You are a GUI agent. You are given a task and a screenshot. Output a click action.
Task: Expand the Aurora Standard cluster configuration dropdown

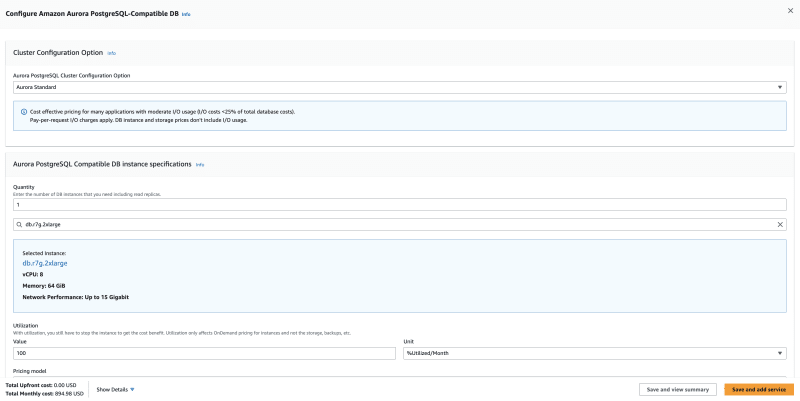(399, 87)
